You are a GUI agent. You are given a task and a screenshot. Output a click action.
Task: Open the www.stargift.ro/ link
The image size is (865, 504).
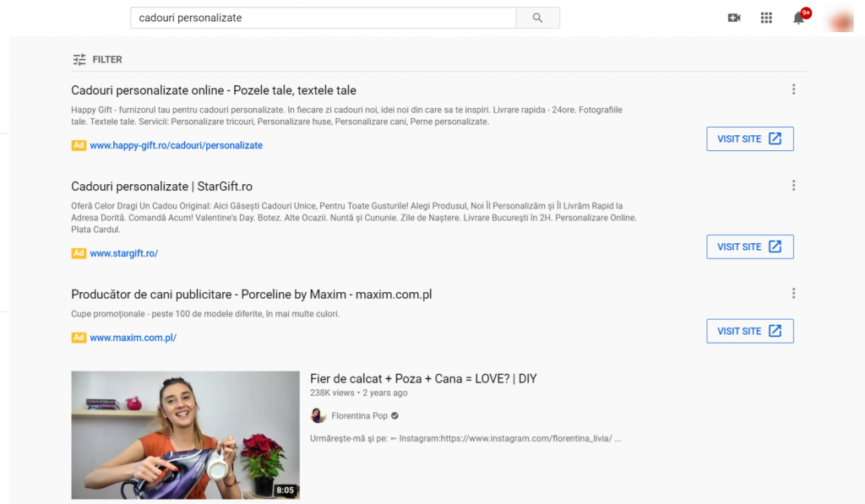(x=123, y=253)
